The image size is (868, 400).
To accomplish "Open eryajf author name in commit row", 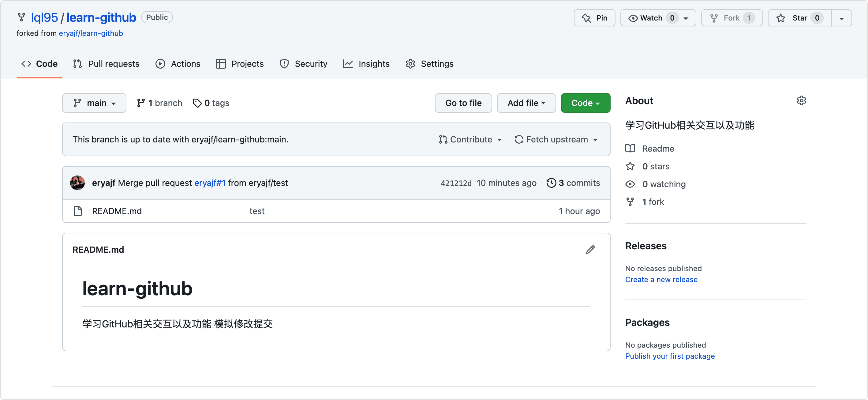I will (x=103, y=183).
